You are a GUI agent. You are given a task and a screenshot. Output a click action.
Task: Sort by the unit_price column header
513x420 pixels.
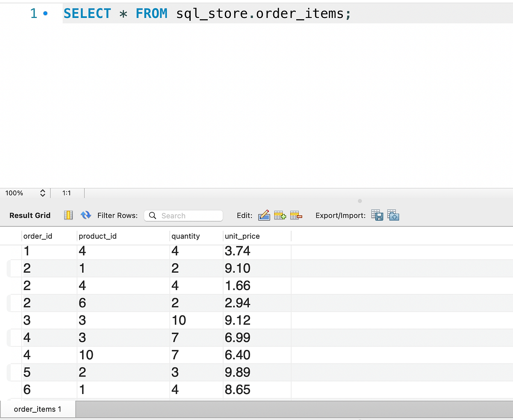pyautogui.click(x=242, y=236)
